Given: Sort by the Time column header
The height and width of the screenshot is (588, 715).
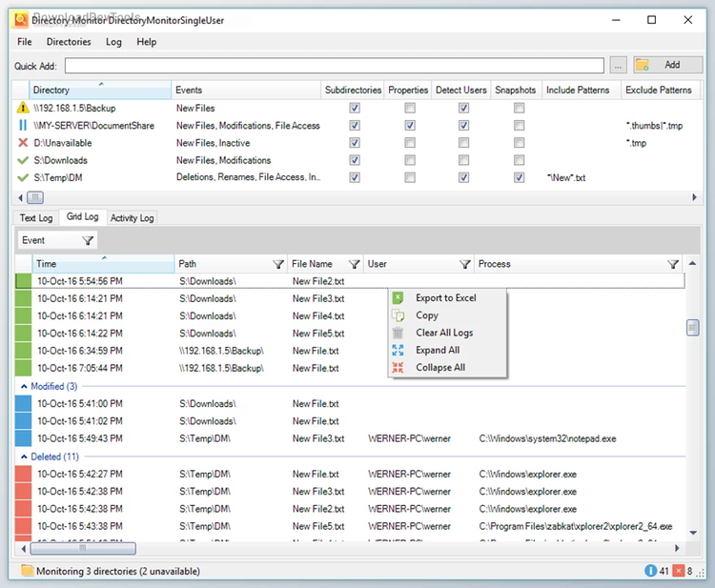Looking at the screenshot, I should (103, 264).
